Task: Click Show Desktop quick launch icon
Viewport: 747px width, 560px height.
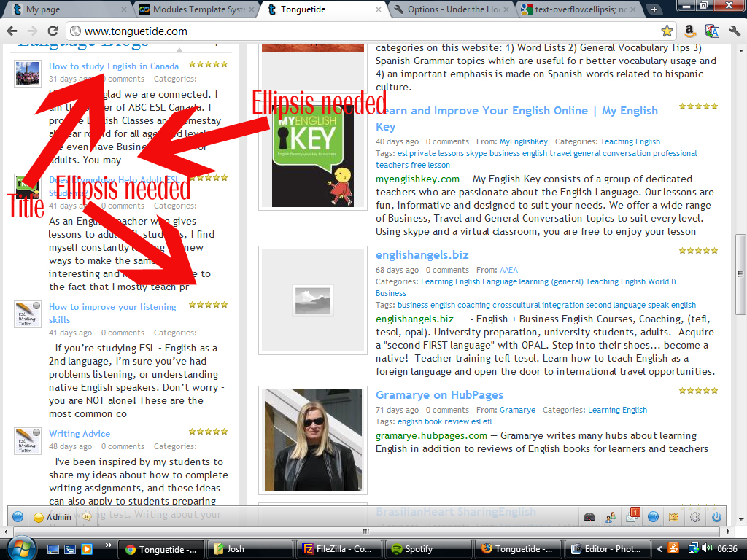Action: point(53,549)
